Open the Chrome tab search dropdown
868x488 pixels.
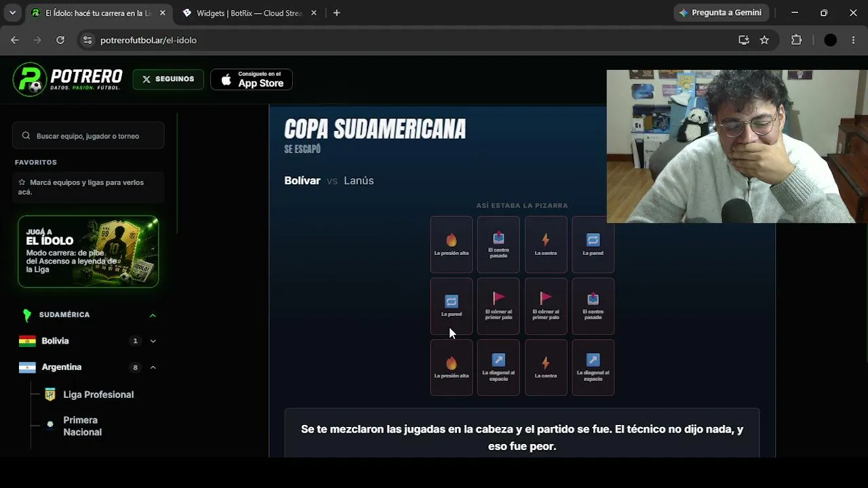[12, 13]
